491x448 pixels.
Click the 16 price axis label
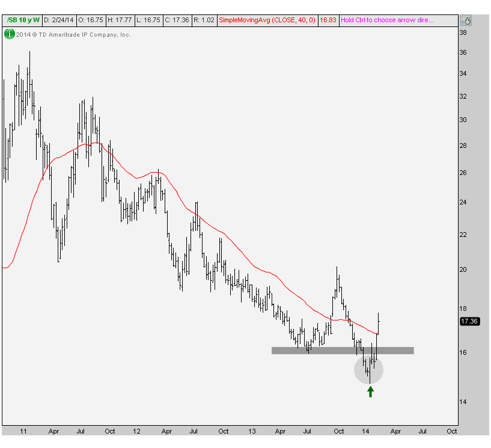tap(463, 352)
